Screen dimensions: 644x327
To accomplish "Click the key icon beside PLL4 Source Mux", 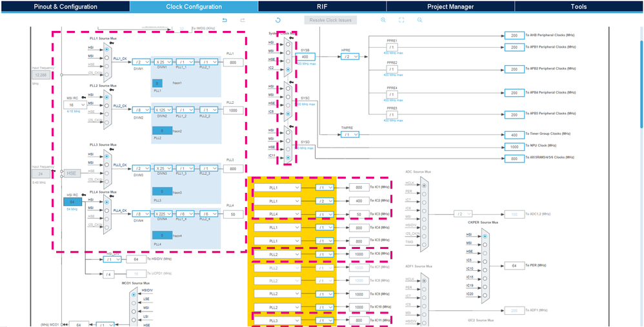I will (112, 196).
